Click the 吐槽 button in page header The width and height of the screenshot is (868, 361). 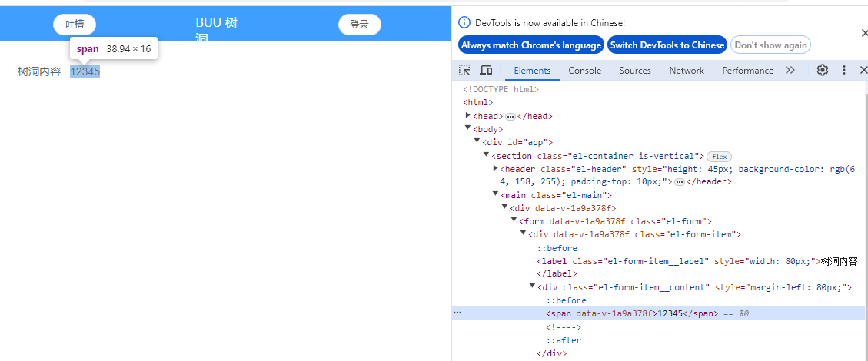point(75,25)
